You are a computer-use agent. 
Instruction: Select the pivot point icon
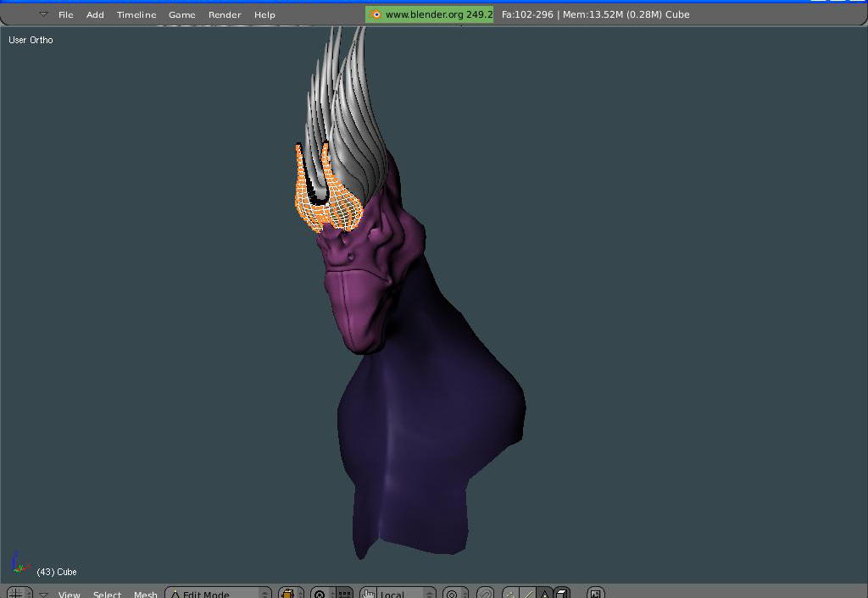320,594
